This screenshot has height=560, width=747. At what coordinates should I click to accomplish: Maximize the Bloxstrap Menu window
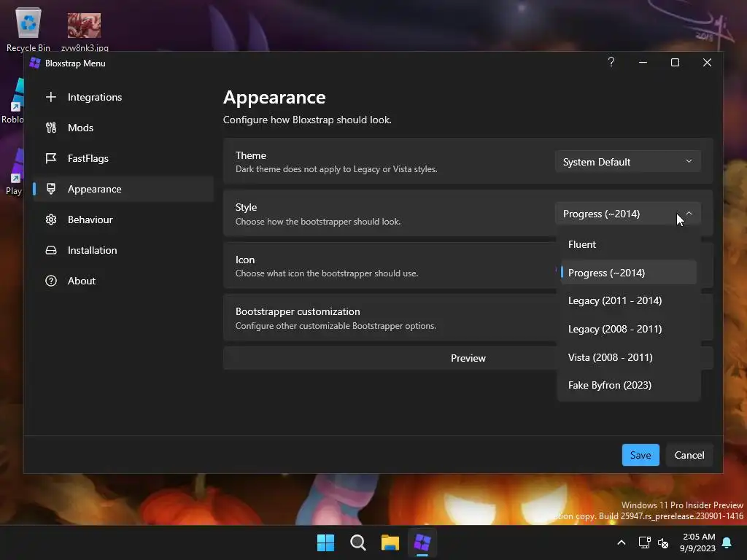(675, 63)
